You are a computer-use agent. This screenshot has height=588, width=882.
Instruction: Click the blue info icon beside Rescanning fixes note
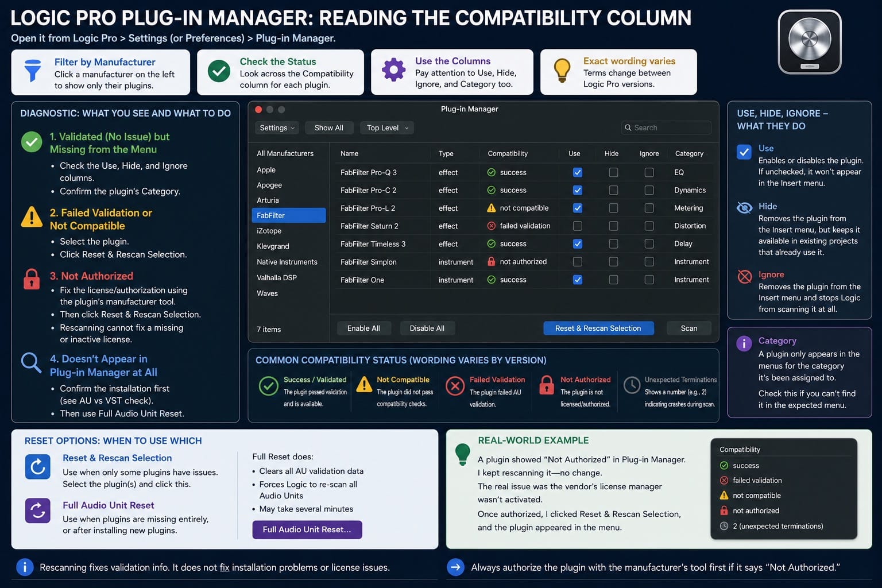click(x=25, y=567)
